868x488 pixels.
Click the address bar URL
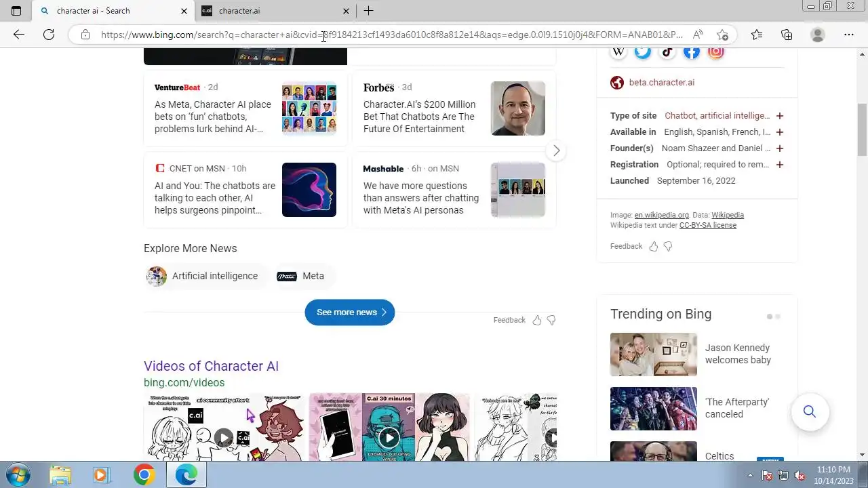(x=392, y=35)
